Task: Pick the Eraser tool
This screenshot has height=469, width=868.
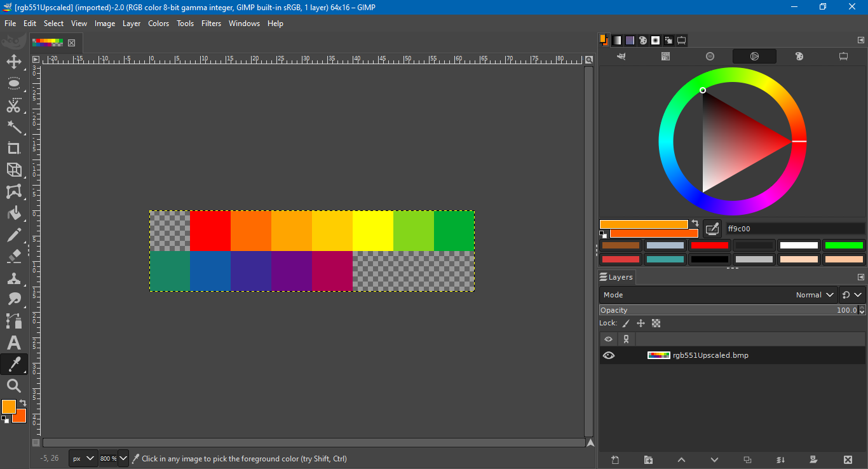Action: click(13, 256)
